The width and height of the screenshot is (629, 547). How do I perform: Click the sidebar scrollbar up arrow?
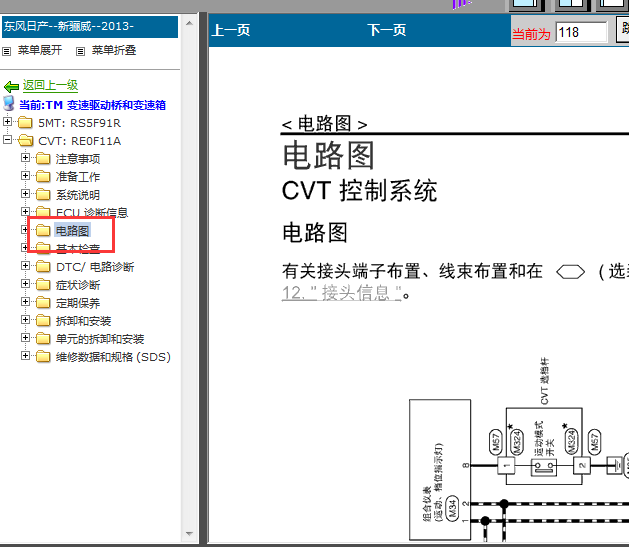pyautogui.click(x=189, y=23)
